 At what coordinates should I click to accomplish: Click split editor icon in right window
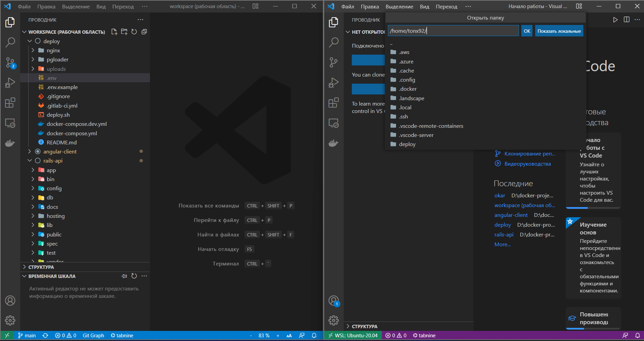coord(626,20)
